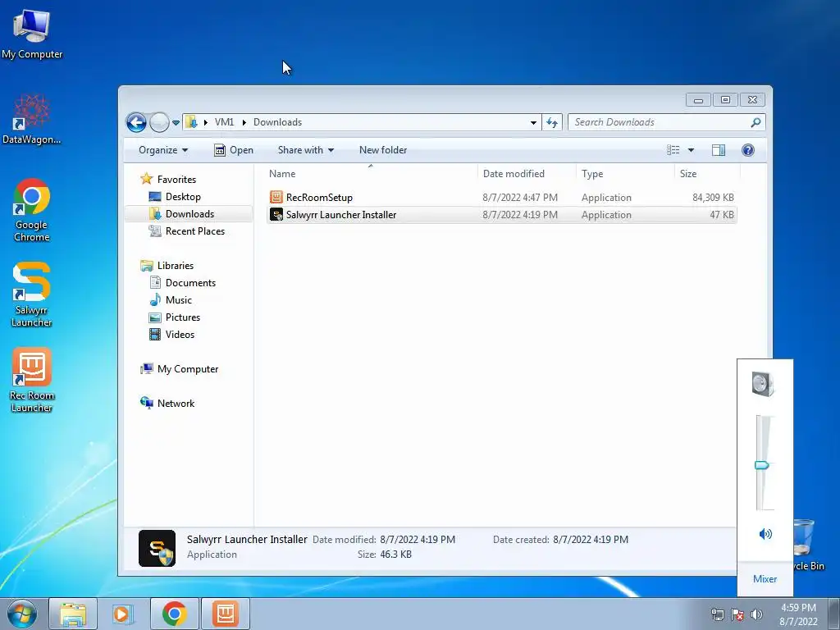Screen dimensions: 840x630
Task: Click the folder icon in address bar
Action: pyautogui.click(x=191, y=122)
